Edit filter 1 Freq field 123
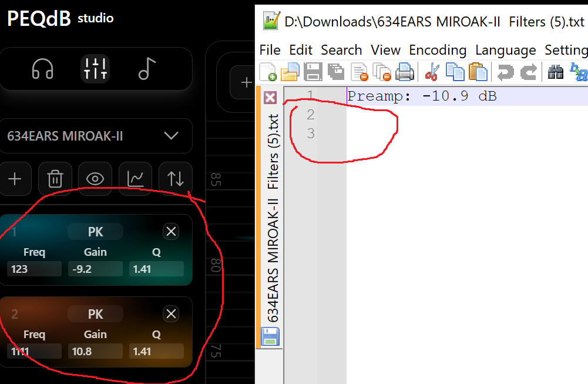 tap(34, 269)
